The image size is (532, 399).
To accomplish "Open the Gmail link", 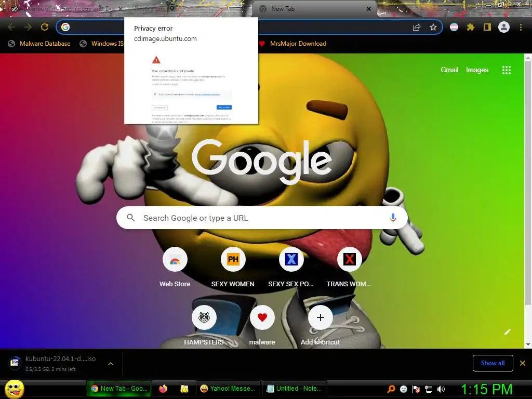I will (x=449, y=70).
